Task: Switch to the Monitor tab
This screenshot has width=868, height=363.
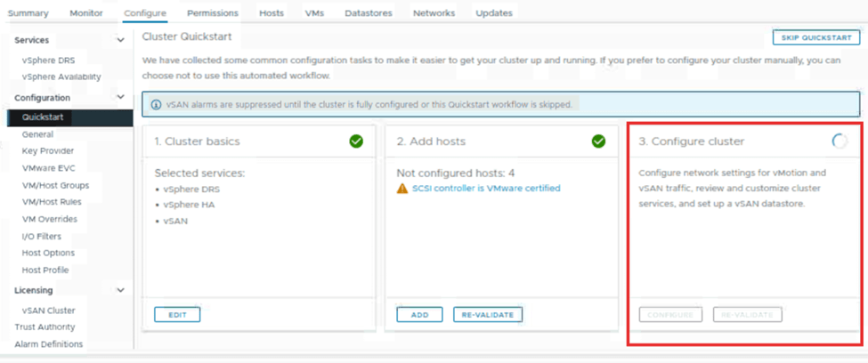Action: point(86,13)
